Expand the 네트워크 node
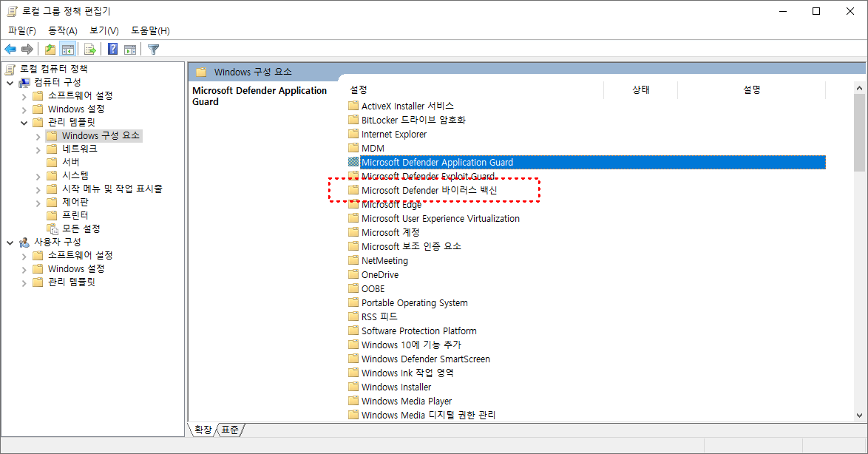Image resolution: width=868 pixels, height=454 pixels. coord(38,148)
